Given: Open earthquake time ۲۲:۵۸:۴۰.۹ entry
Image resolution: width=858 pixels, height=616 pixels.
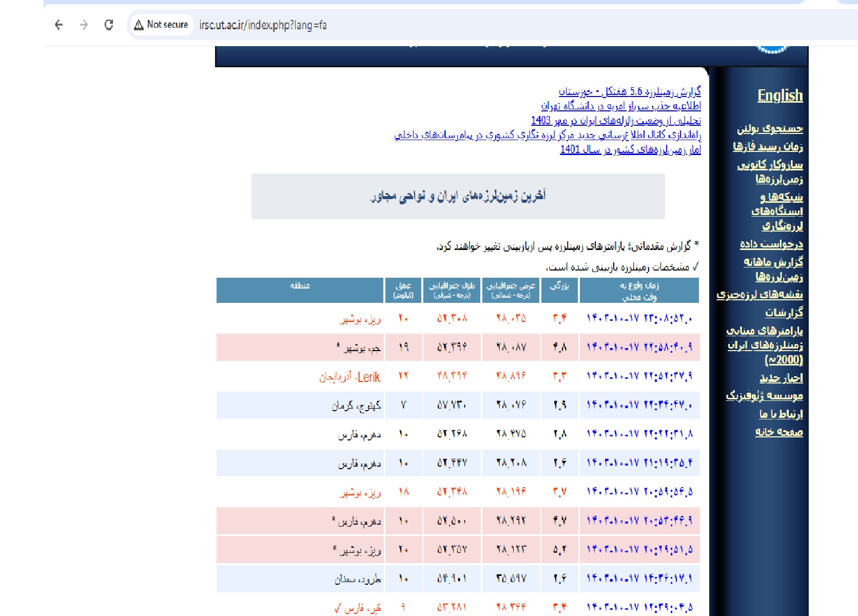Looking at the screenshot, I should click(x=639, y=347).
